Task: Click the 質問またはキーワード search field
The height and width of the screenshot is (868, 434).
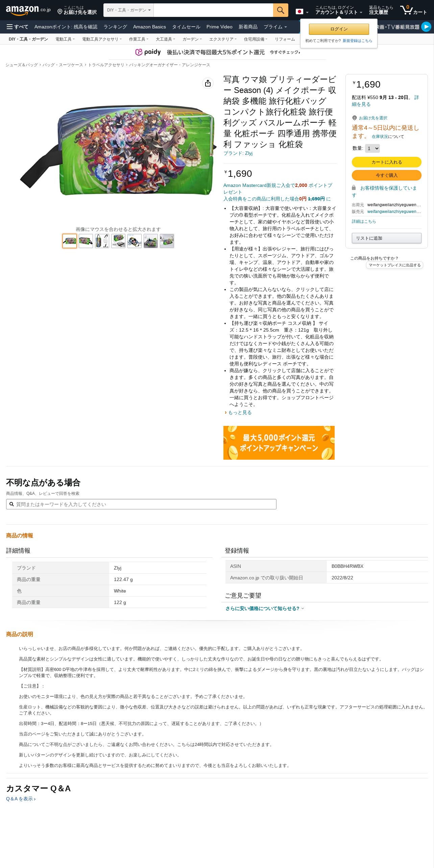Action: pos(141,504)
